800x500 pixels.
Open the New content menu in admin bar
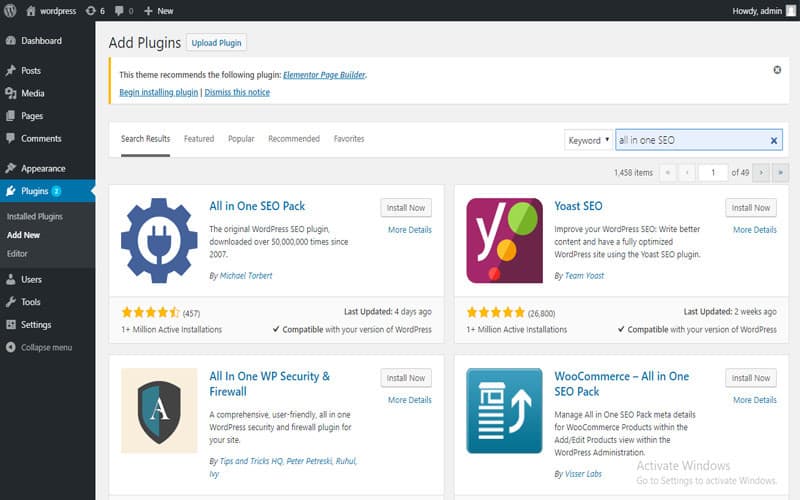tap(159, 11)
